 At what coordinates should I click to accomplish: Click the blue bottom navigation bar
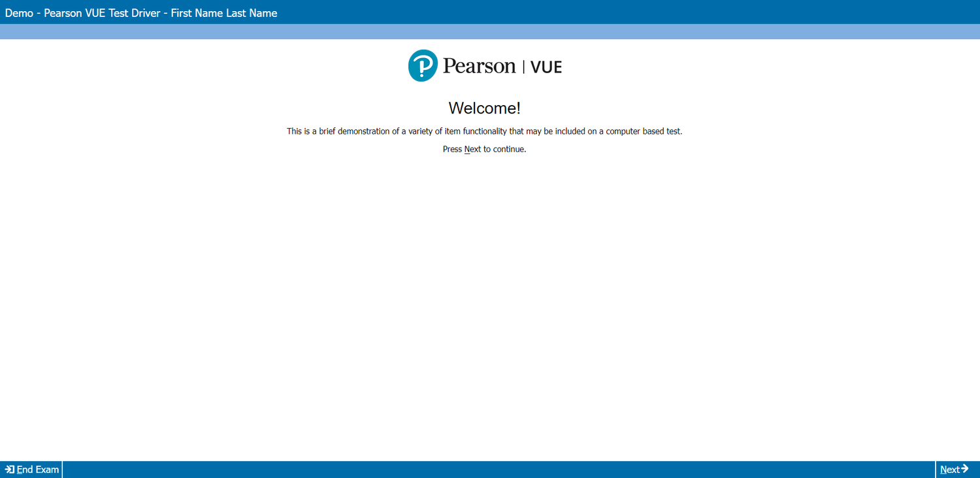(490, 469)
